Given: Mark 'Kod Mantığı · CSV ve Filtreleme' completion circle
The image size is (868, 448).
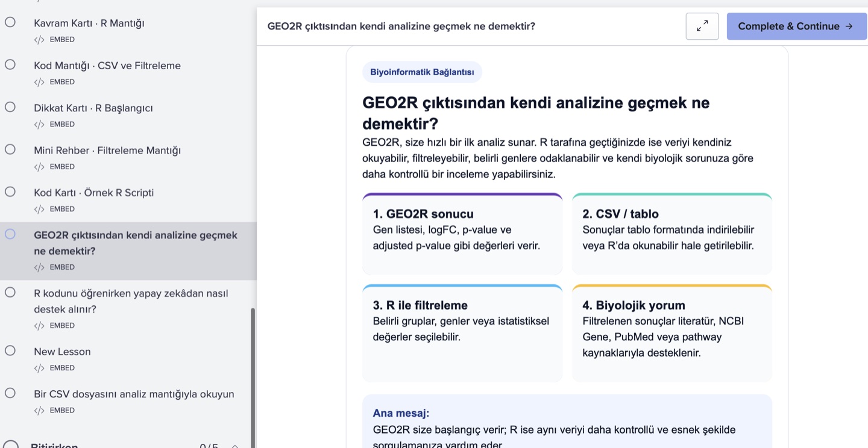Looking at the screenshot, I should [10, 64].
